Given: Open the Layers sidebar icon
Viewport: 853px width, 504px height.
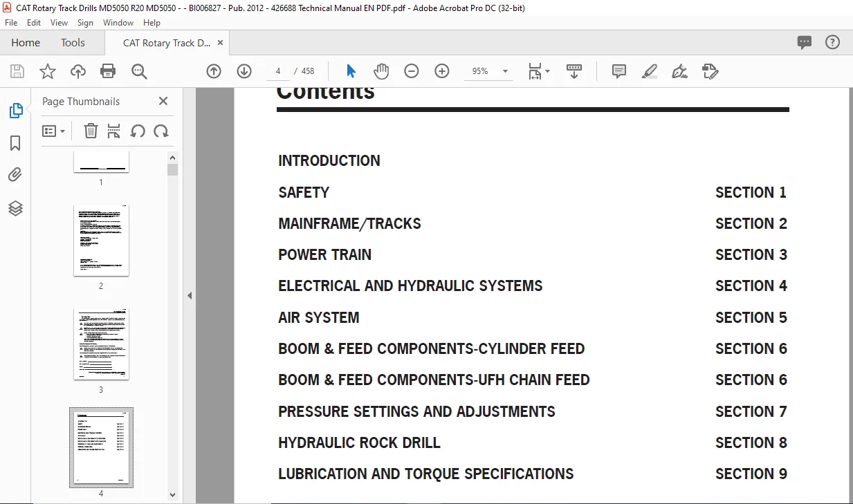Looking at the screenshot, I should coord(15,208).
